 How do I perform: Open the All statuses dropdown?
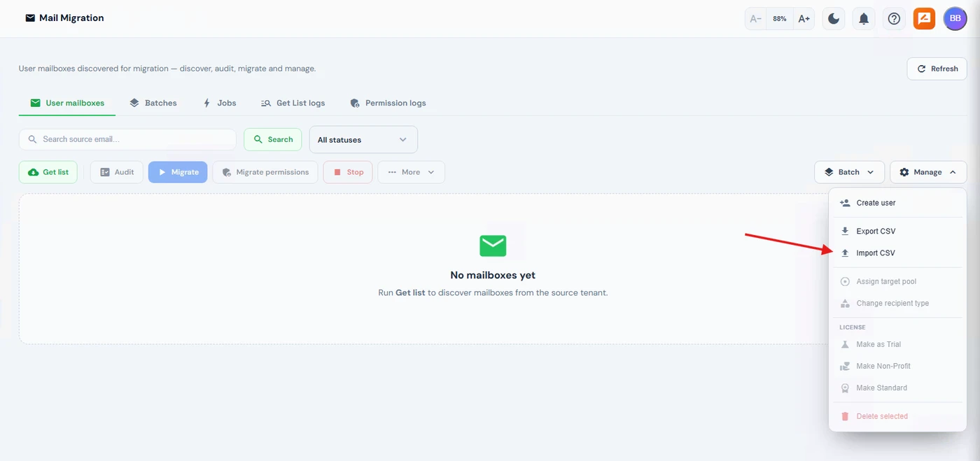(x=363, y=139)
